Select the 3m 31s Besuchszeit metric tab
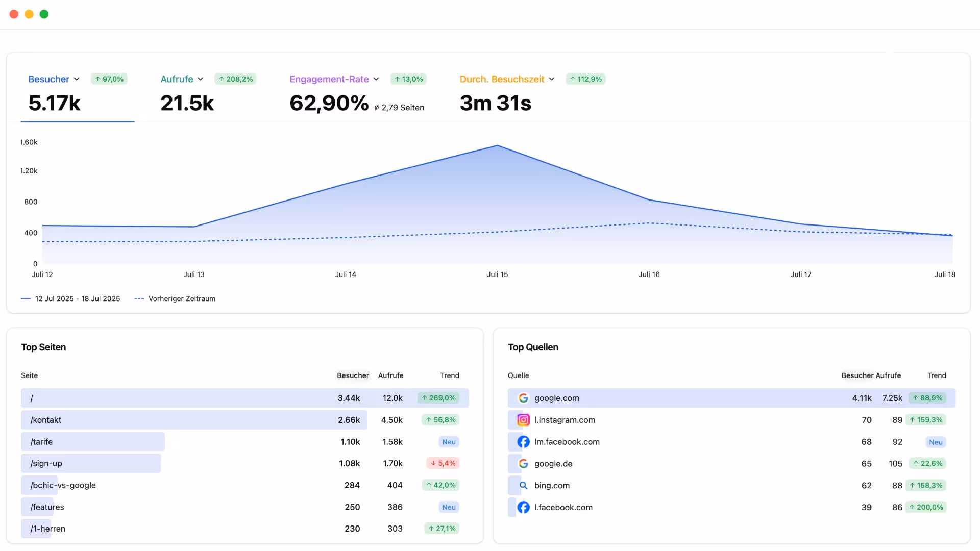Screen dimensions: 980x551 [x=495, y=103]
